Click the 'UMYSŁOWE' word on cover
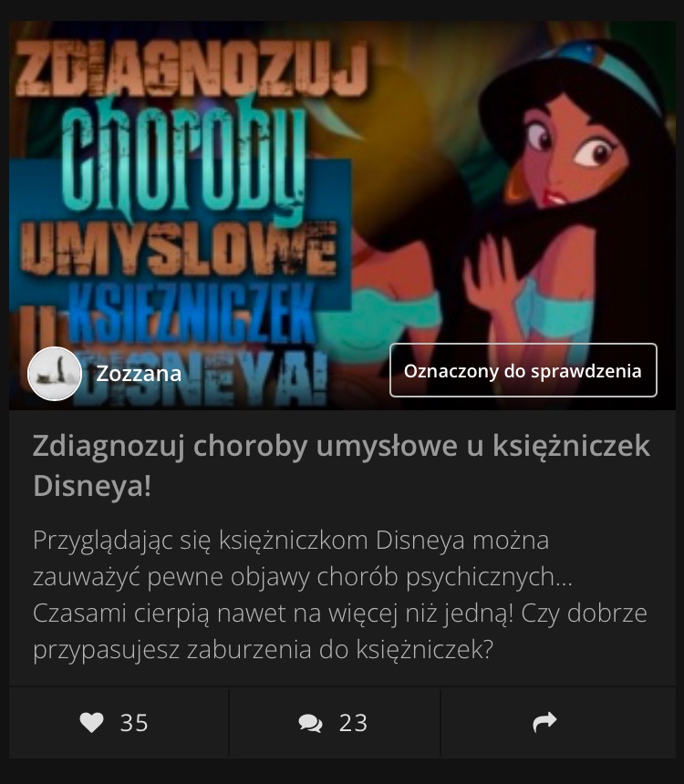684x784 pixels. (x=179, y=249)
